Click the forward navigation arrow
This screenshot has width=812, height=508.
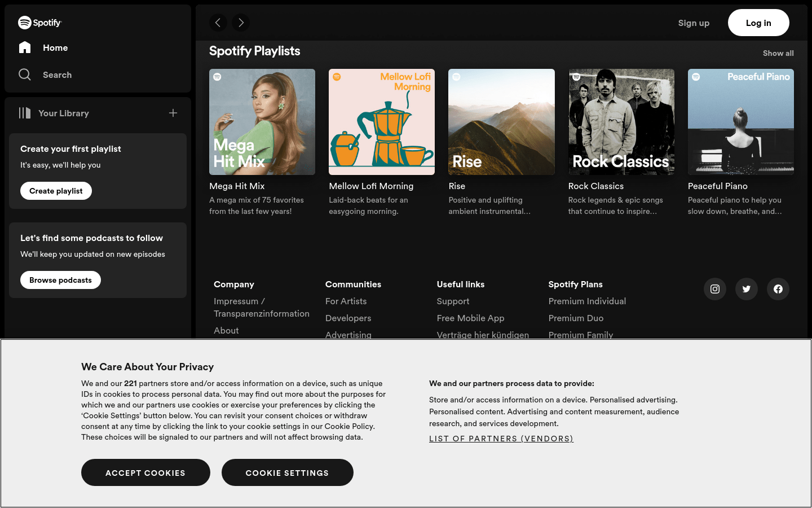tap(241, 23)
